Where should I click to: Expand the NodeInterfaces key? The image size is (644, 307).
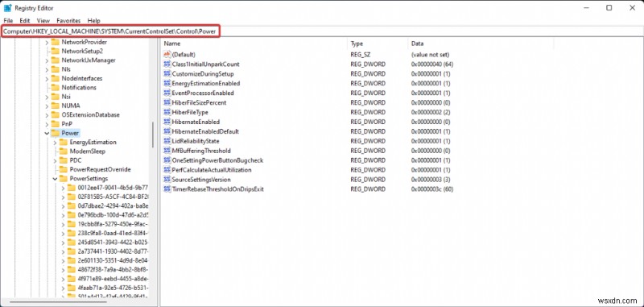click(47, 78)
